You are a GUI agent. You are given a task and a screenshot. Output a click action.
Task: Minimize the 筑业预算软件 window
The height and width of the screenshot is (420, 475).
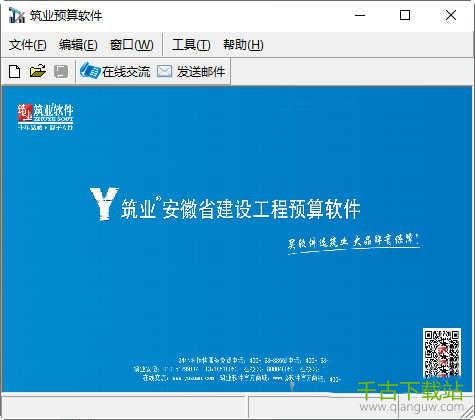click(360, 15)
